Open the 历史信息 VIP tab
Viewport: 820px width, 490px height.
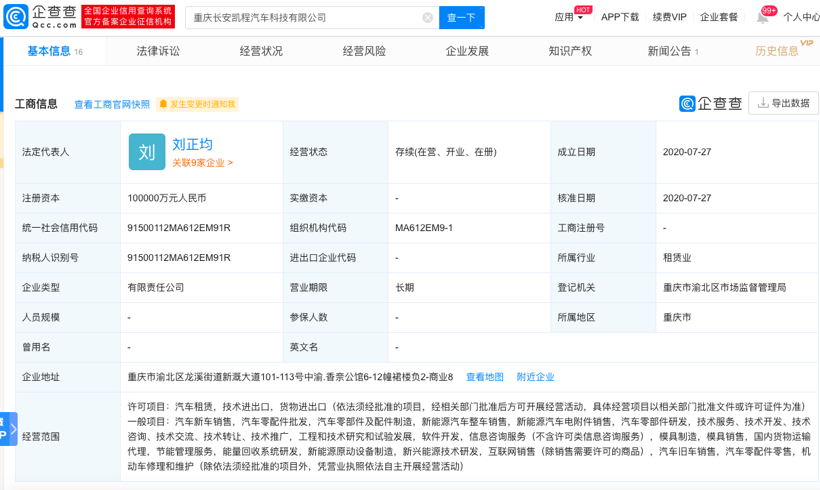click(x=777, y=51)
